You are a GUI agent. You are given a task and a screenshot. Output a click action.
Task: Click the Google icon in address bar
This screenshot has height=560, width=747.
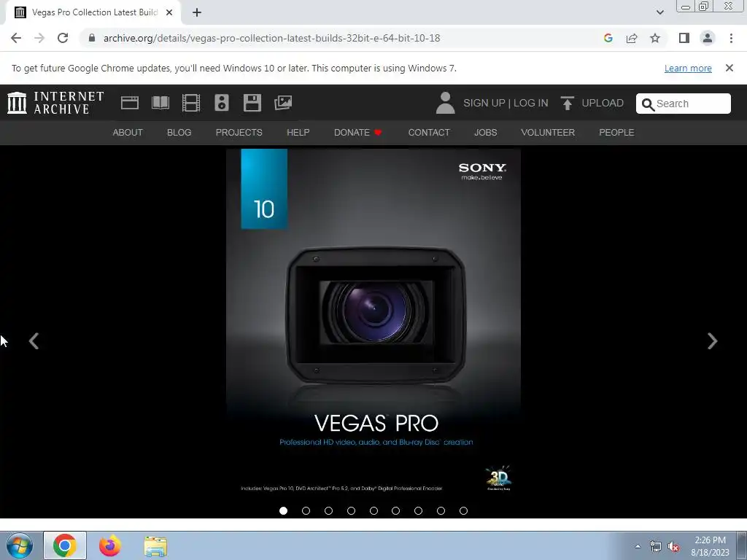pyautogui.click(x=608, y=38)
